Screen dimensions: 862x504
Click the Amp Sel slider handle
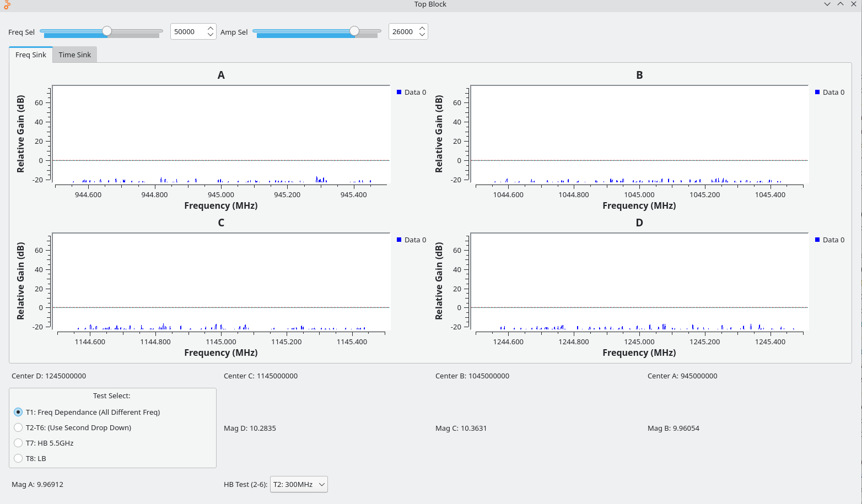click(354, 31)
